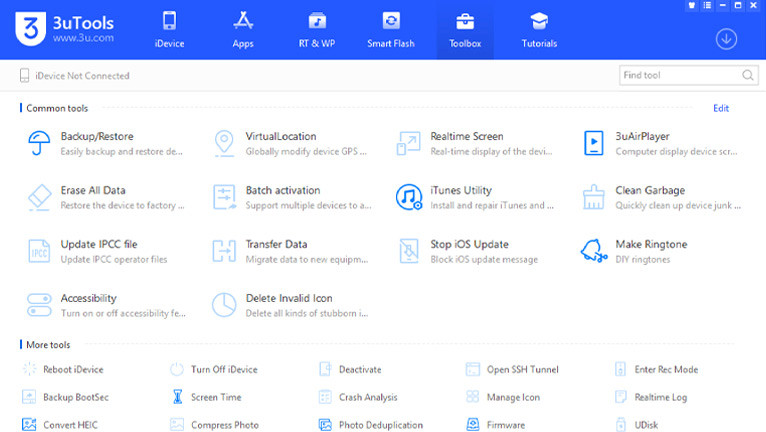Click the search magnifier icon
766x432 pixels.
coord(747,75)
